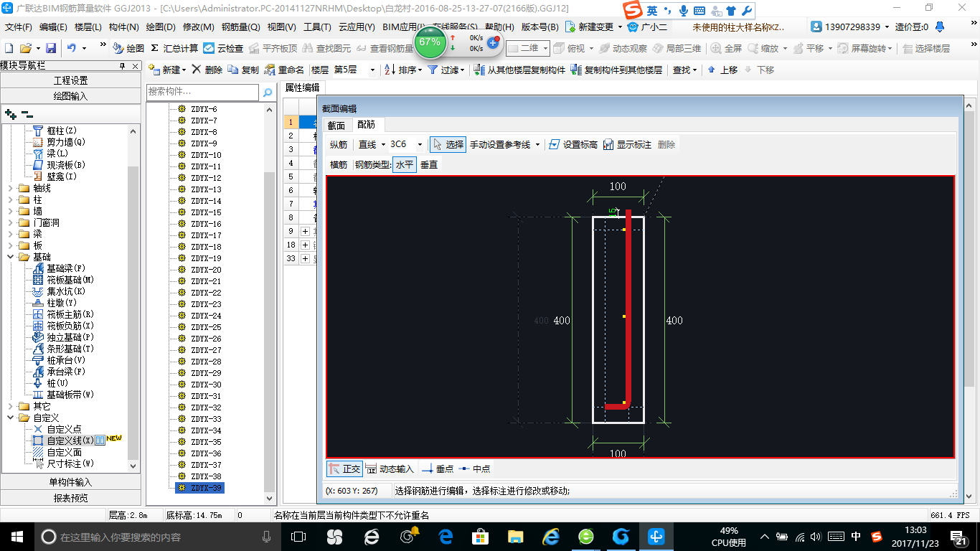Click the 绘图输入 section header
Image resolution: width=980 pixels, height=551 pixels.
pos(71,96)
